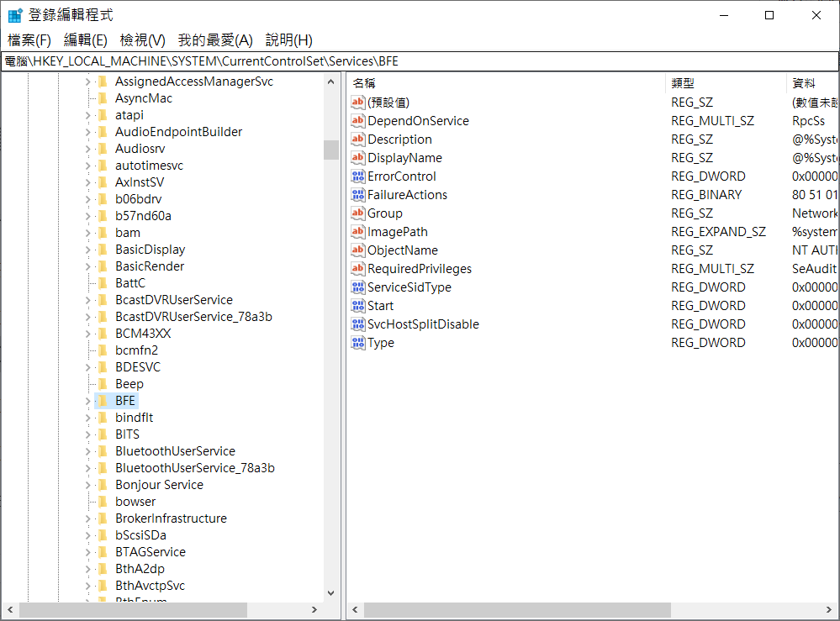The image size is (840, 621).
Task: Click the string icon beside ImagePath
Action: click(358, 231)
